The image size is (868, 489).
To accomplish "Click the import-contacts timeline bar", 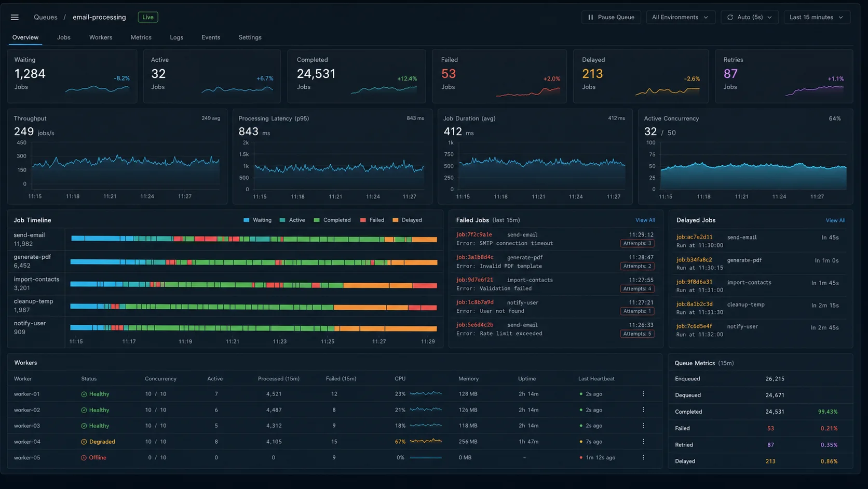I will click(x=254, y=285).
